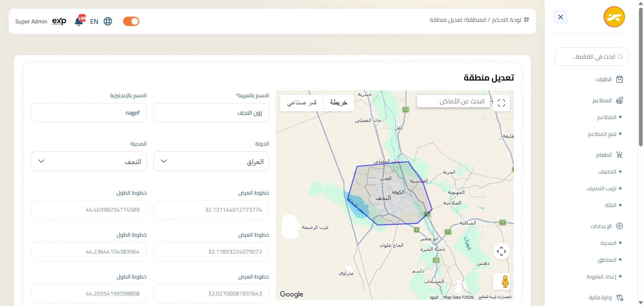The height and width of the screenshot is (306, 644).
Task: Click the orange app logo
Action: click(x=614, y=17)
